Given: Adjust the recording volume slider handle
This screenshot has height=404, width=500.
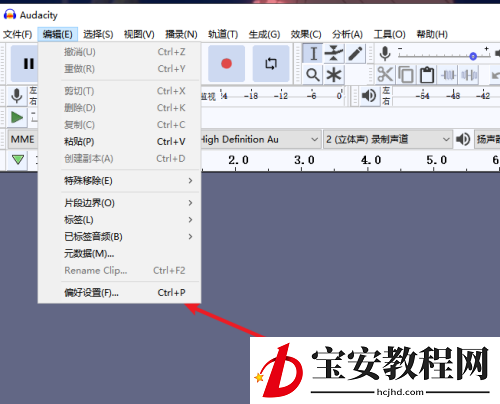Looking at the screenshot, I should [473, 56].
